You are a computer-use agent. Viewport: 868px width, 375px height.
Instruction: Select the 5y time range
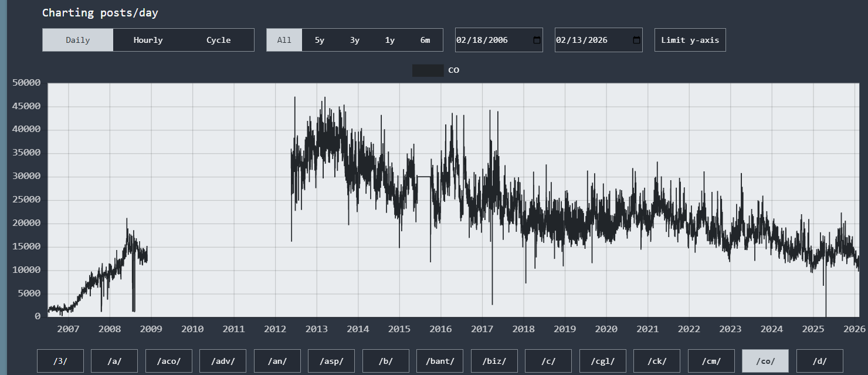point(320,40)
